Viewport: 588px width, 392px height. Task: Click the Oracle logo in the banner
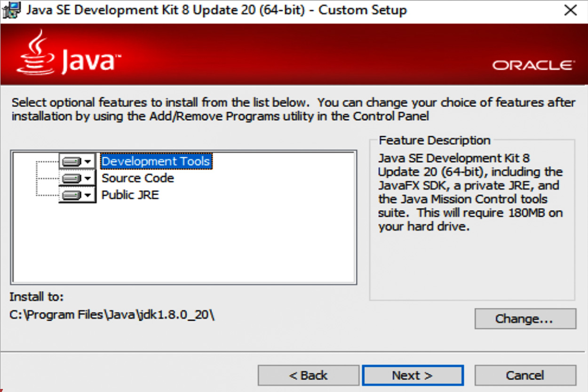(x=534, y=65)
